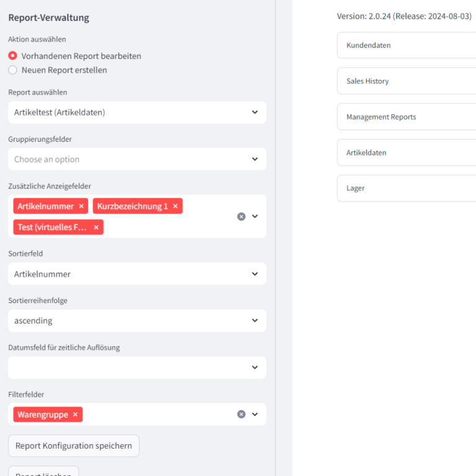Viewport: 476px width, 476px height.
Task: Remove the Artikelnummer tag
Action: 81,206
